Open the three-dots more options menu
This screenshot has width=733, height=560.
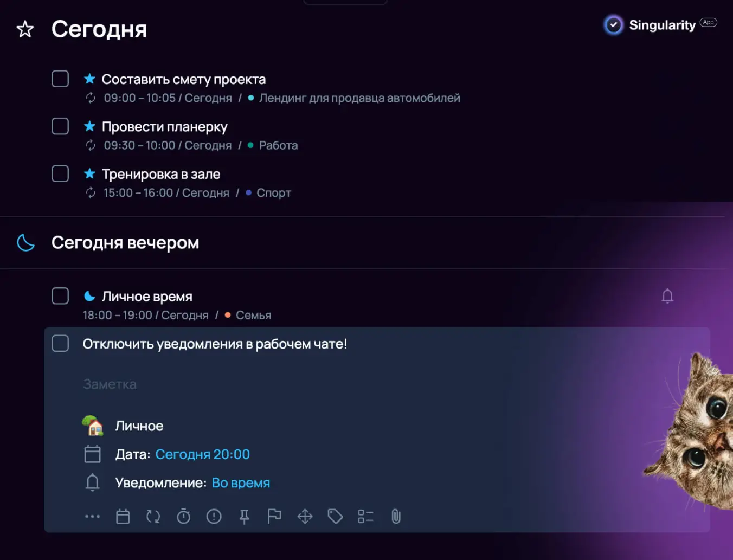93,517
